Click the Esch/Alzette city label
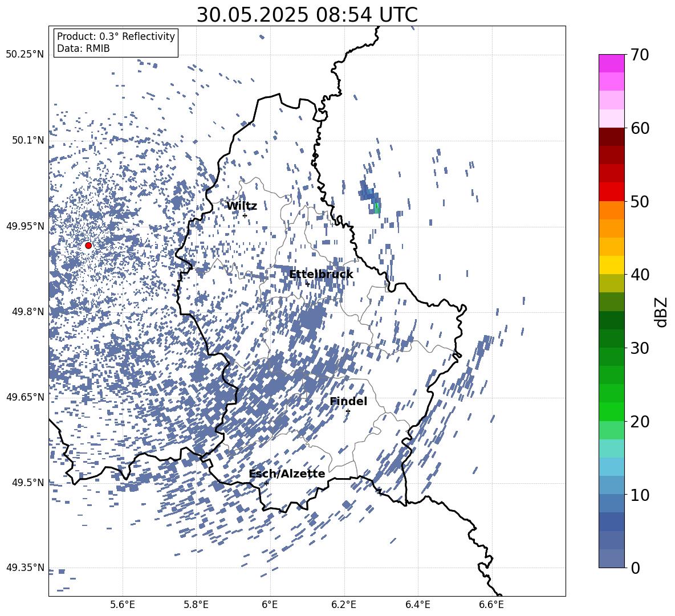Viewport: 675px width, 616px height. [287, 474]
